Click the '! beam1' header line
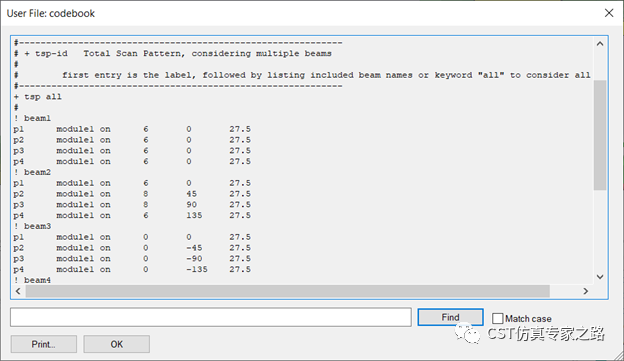This screenshot has width=624, height=361. 32,118
